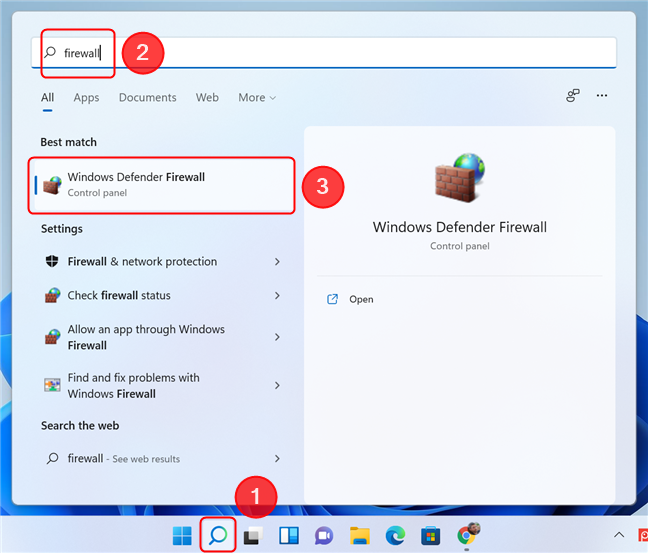648x553 pixels.
Task: Click the taskbar Search magnifier icon
Action: 217,535
